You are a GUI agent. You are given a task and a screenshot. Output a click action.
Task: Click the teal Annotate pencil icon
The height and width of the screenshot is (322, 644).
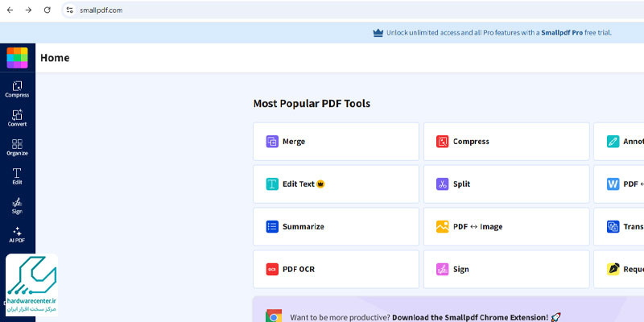tap(613, 142)
